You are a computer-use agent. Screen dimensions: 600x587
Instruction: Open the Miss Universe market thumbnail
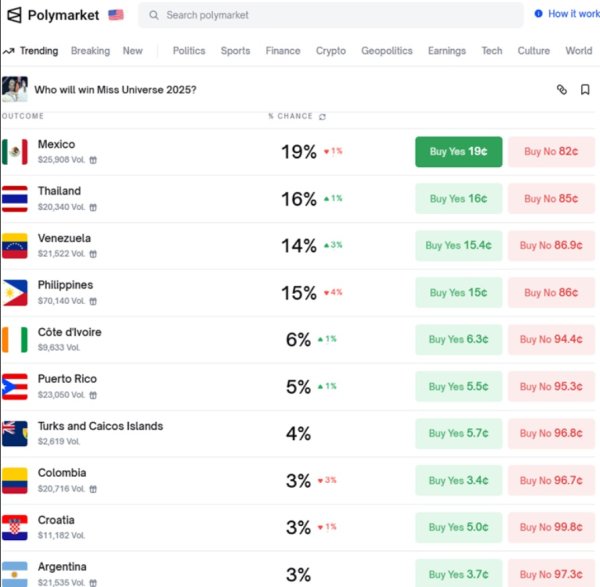pyautogui.click(x=15, y=90)
